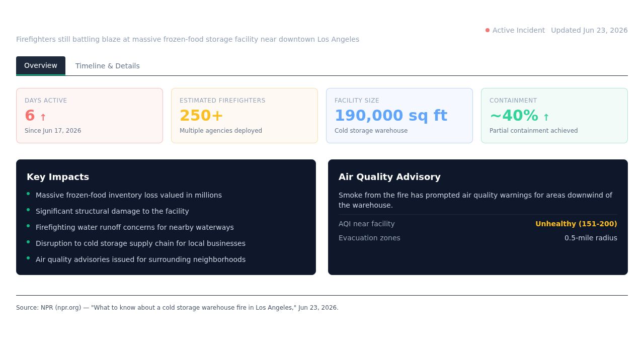Click the ESTIMATED FIREFIGHTERS card label

[x=222, y=101]
